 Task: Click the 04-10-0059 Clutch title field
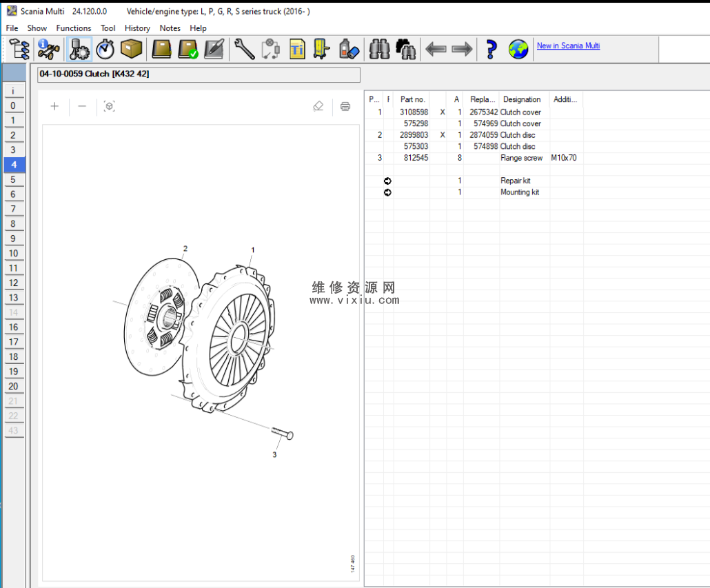click(199, 74)
